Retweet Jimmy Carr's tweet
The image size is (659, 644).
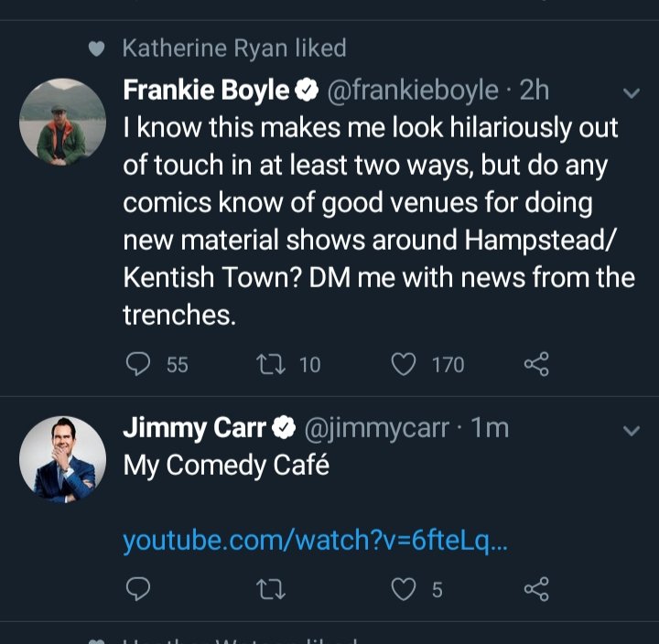271,589
